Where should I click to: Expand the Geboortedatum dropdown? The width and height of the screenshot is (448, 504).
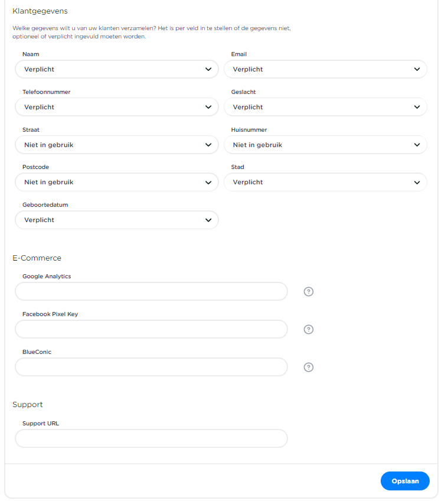117,220
